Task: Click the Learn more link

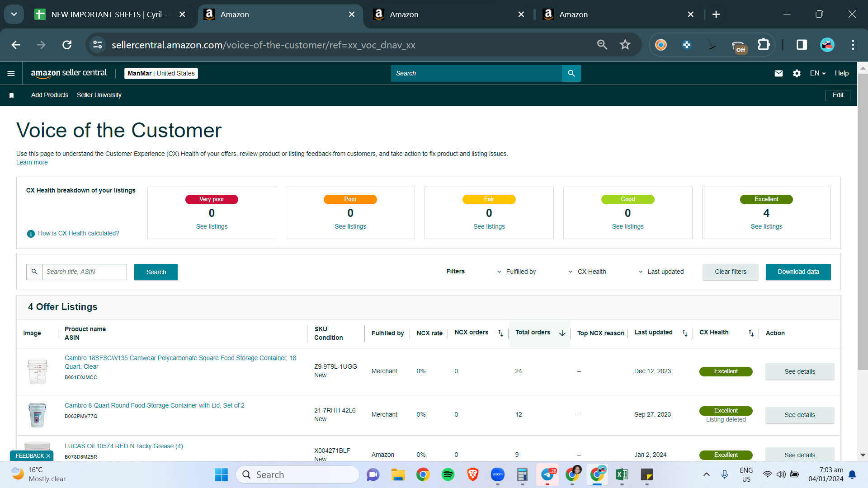Action: tap(32, 163)
